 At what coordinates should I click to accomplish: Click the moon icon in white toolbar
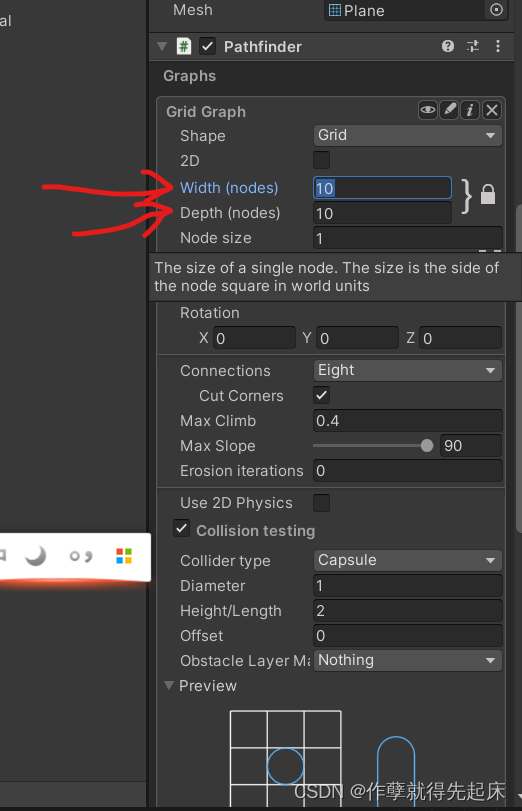36,556
